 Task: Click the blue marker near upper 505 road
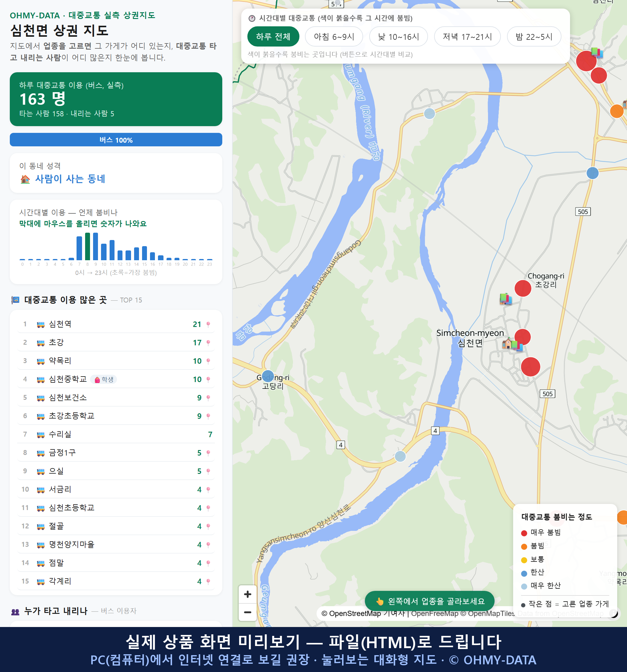point(592,173)
